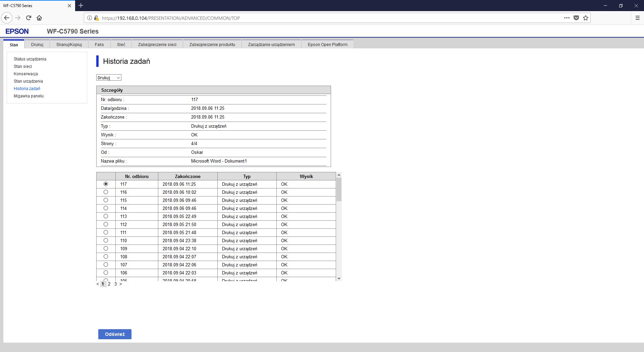Open Zarządzanie urządzeniem tab
Screen dimensions: 644x352
pyautogui.click(x=271, y=44)
